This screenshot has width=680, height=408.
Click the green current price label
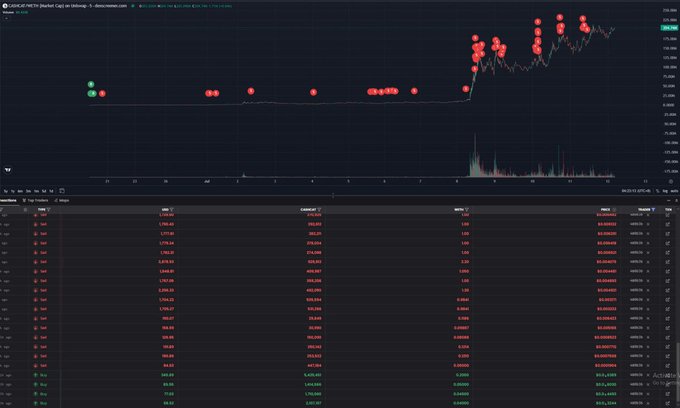(669, 28)
